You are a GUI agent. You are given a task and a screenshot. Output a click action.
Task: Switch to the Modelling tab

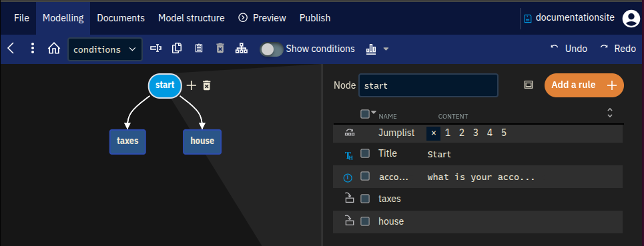point(63,18)
